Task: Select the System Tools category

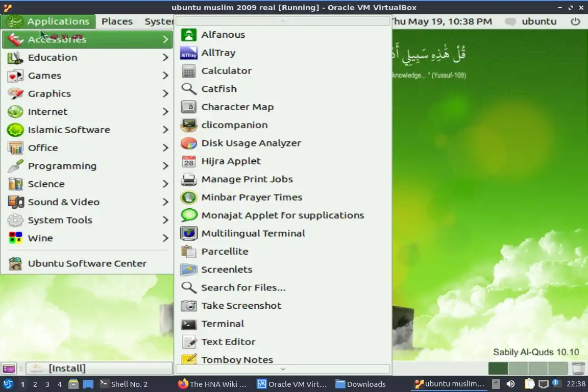Action: click(x=87, y=220)
